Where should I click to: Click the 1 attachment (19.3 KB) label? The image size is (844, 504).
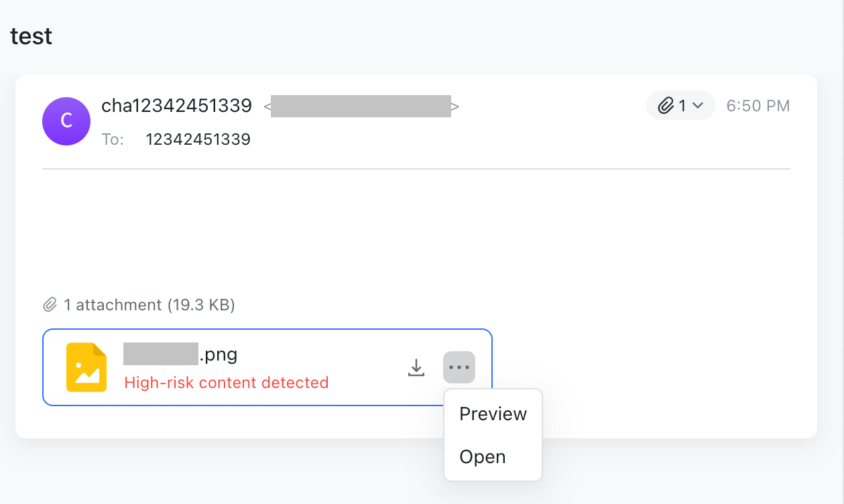[x=149, y=304]
